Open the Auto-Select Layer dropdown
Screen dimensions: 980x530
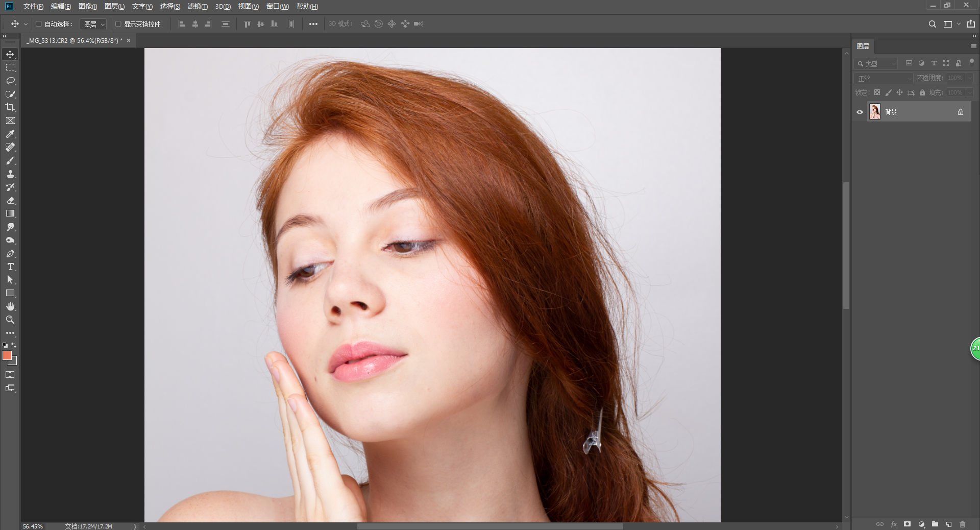(x=93, y=24)
